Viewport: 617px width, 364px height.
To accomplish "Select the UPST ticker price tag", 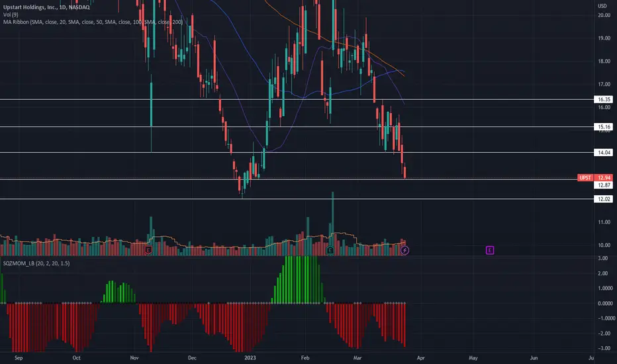I will click(x=585, y=177).
